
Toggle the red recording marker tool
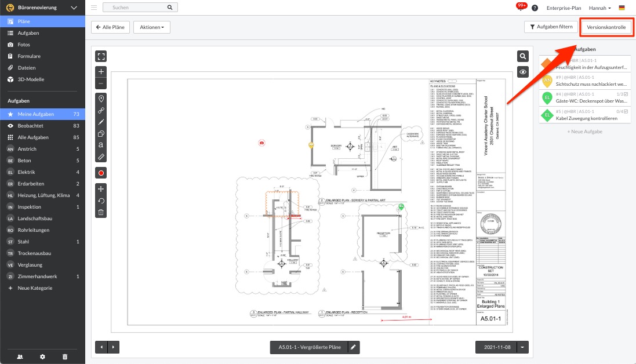tap(101, 172)
